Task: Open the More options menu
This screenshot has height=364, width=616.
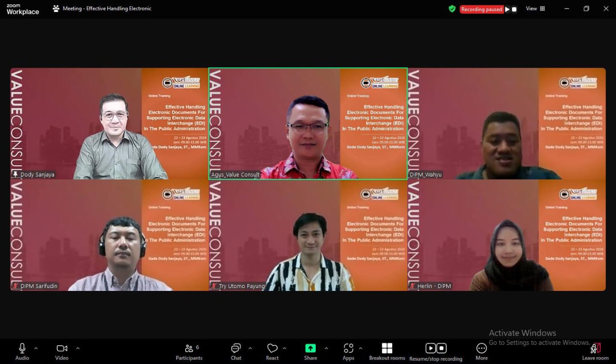Action: [482, 351]
